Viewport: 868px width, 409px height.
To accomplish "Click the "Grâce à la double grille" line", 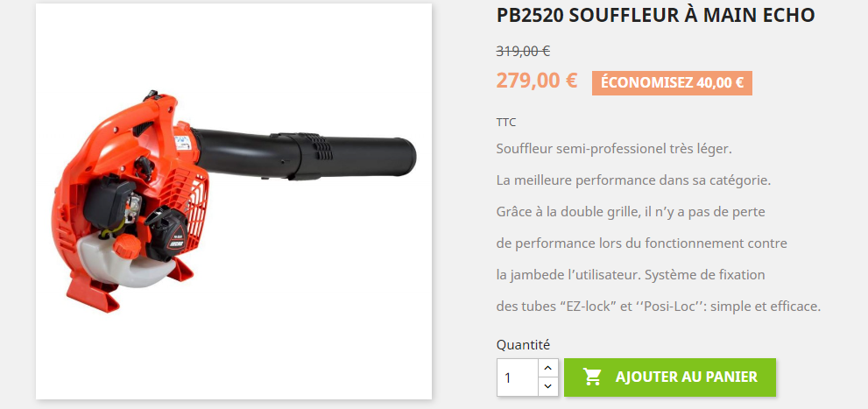I will click(631, 212).
